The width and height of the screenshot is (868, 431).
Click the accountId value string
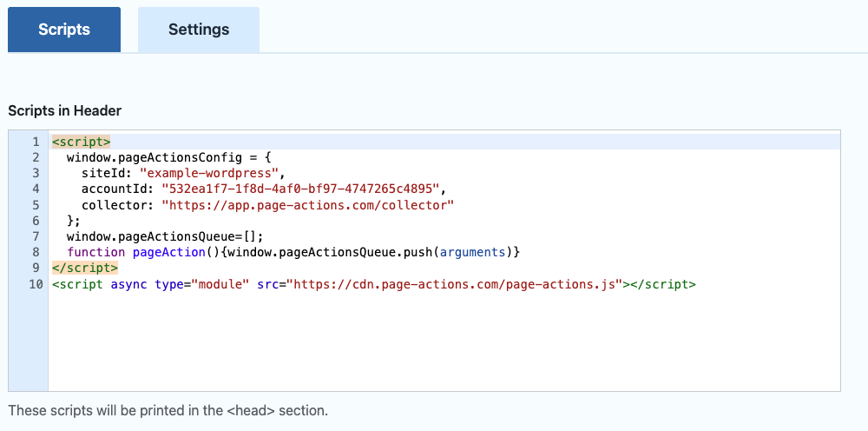coord(300,189)
